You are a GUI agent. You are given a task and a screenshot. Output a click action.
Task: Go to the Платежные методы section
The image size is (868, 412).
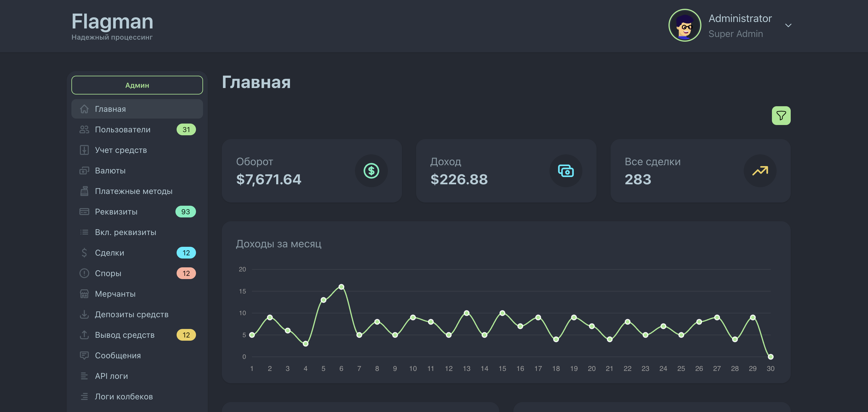point(133,191)
